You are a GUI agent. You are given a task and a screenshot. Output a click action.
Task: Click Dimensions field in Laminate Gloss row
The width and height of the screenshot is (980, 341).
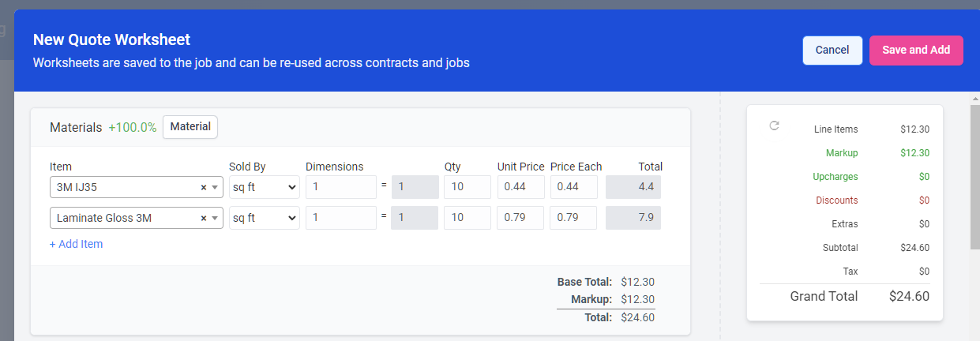[341, 218]
